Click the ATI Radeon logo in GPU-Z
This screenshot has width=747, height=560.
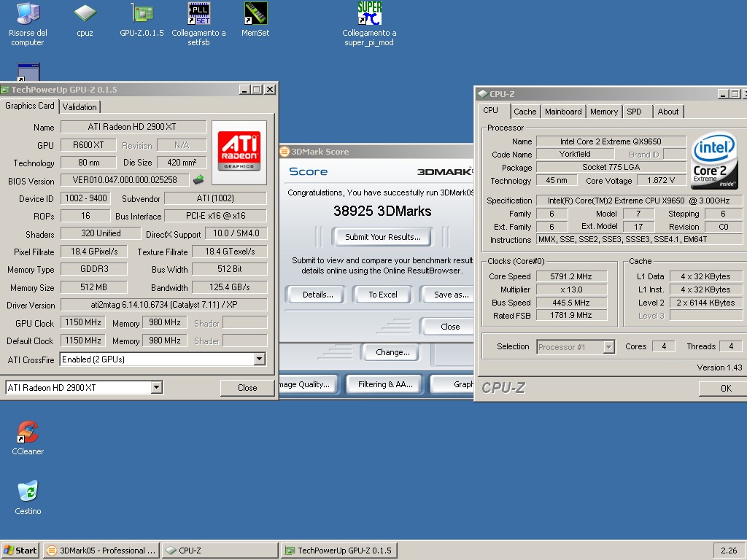pyautogui.click(x=239, y=152)
